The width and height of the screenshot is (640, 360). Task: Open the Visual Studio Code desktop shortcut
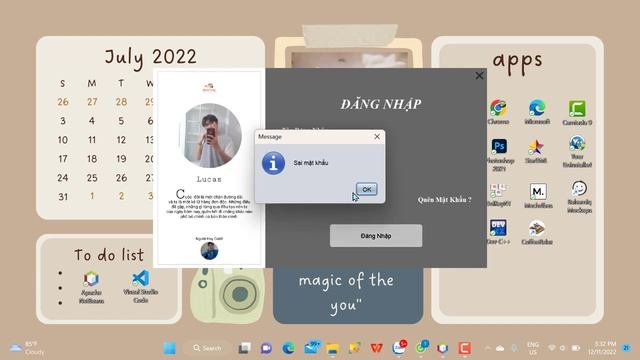pos(140,287)
